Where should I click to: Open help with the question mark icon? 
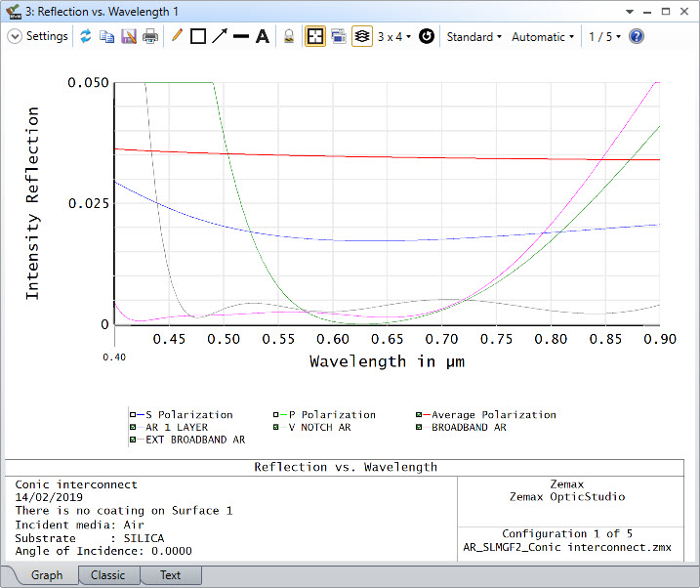pos(637,36)
